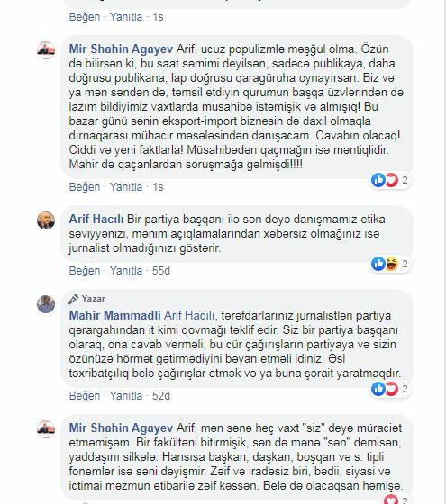Click Yanıtla under Arif Hacılı's comment
This screenshot has width=446, height=504.
[126, 271]
